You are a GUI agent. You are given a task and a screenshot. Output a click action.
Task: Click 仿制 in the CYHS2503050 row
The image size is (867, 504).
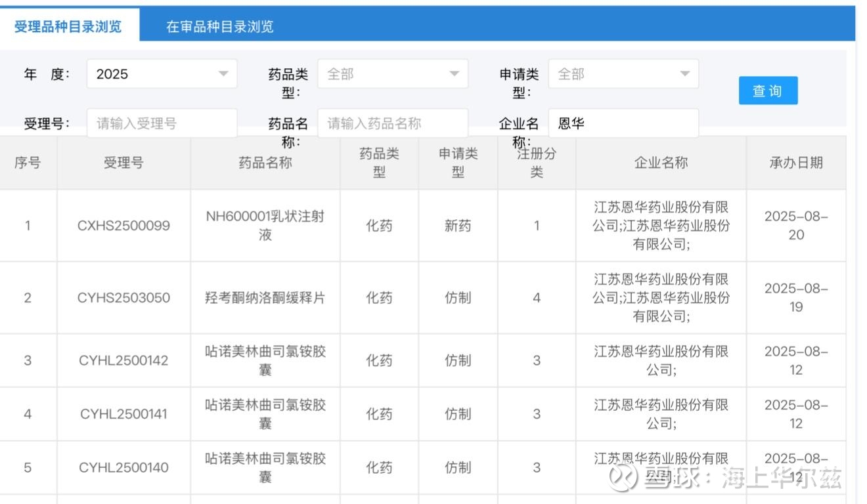pos(458,298)
